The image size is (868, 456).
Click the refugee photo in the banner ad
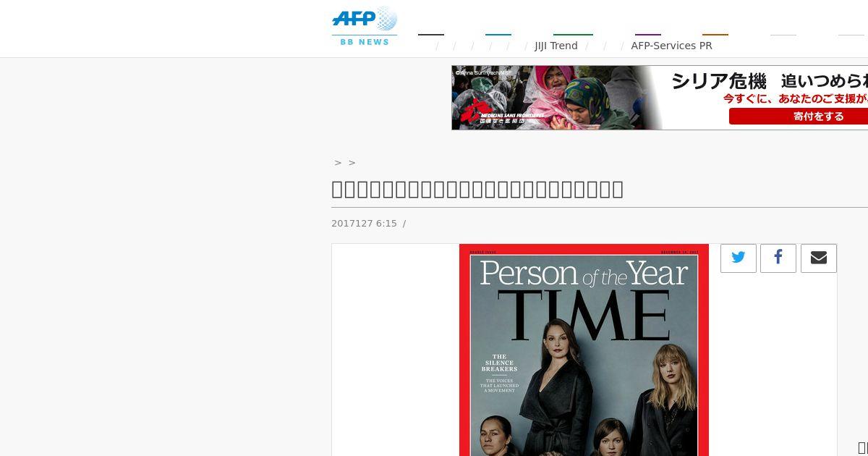click(x=557, y=98)
